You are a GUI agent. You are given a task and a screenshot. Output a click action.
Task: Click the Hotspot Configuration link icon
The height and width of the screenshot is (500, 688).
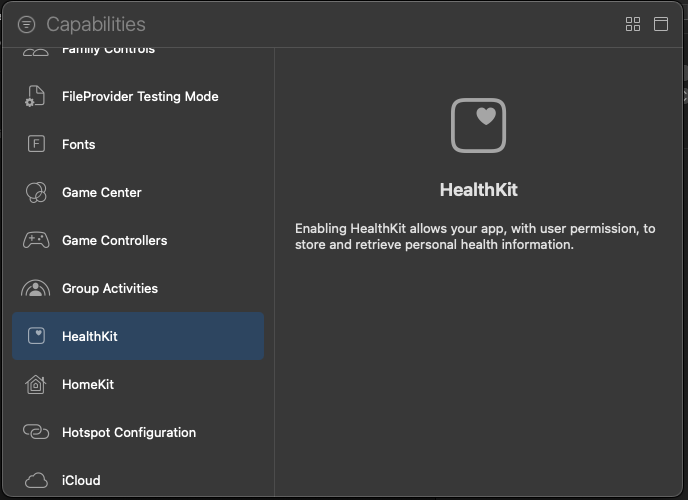point(36,432)
